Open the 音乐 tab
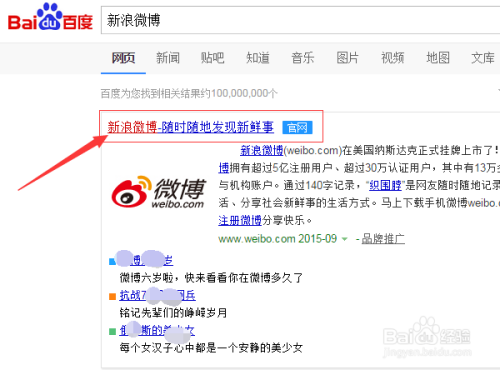The width and height of the screenshot is (500, 370). tap(303, 58)
